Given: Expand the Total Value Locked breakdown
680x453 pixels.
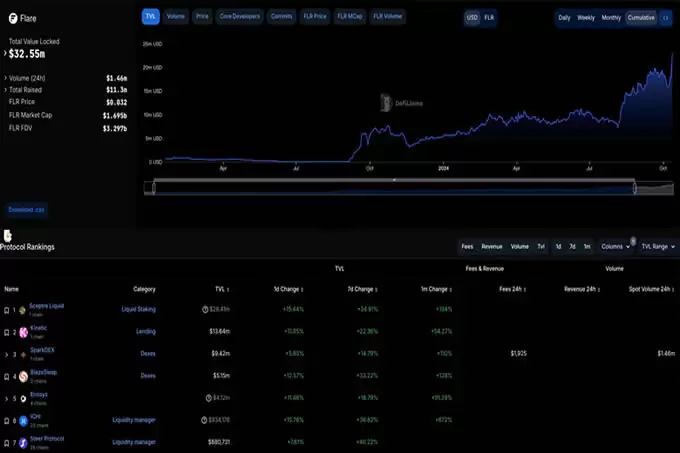Looking at the screenshot, I should (x=5, y=53).
